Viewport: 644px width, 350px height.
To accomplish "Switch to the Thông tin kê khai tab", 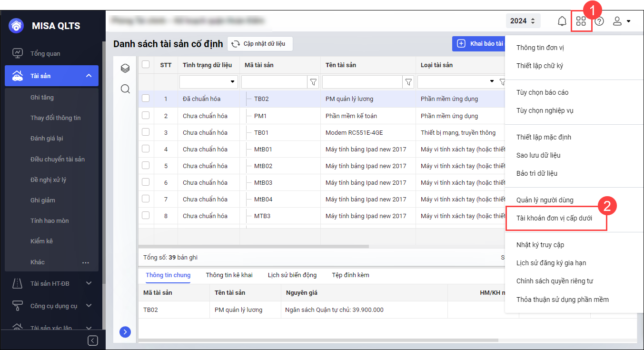I will click(229, 275).
